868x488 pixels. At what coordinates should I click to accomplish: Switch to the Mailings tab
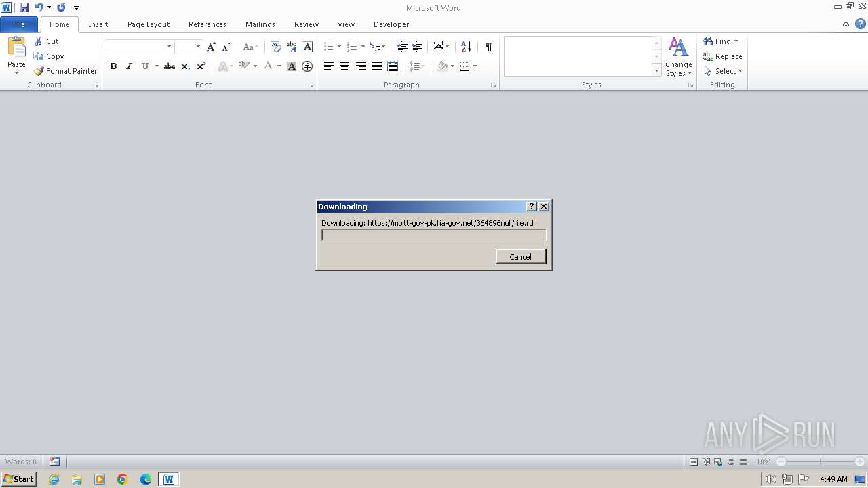pyautogui.click(x=260, y=24)
